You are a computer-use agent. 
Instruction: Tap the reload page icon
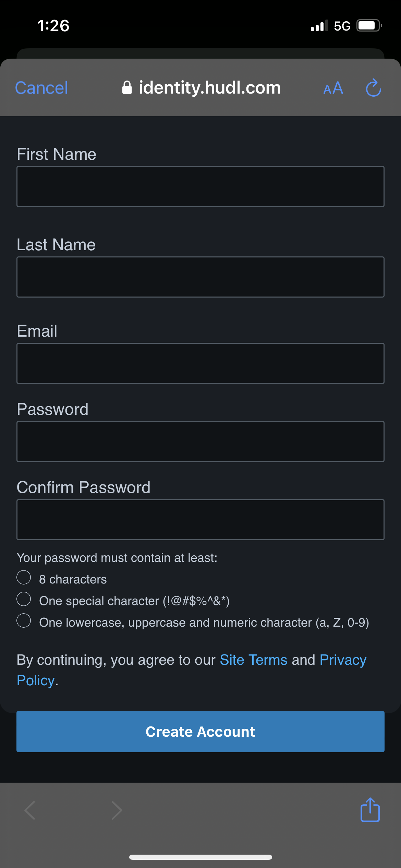click(x=373, y=88)
